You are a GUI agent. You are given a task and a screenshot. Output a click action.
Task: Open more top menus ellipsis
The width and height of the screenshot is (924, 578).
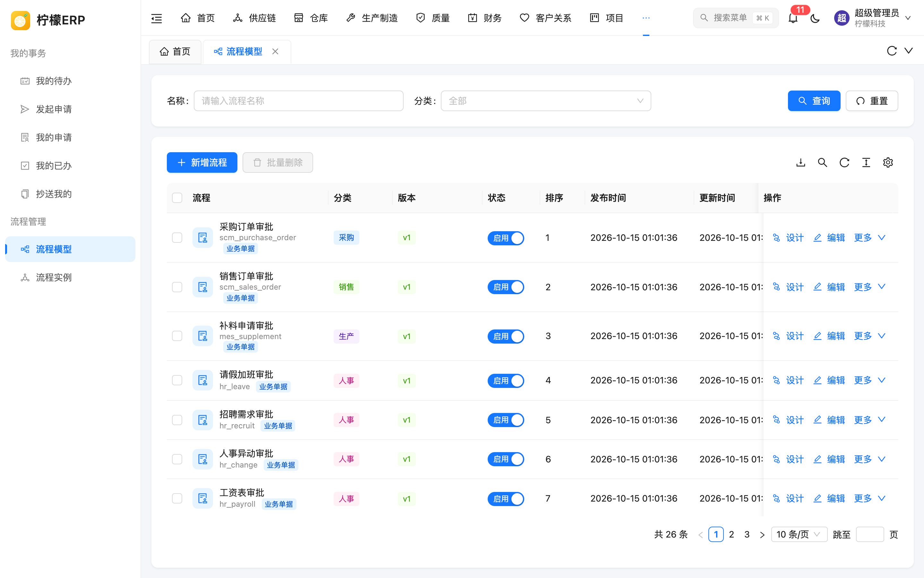[x=646, y=18]
